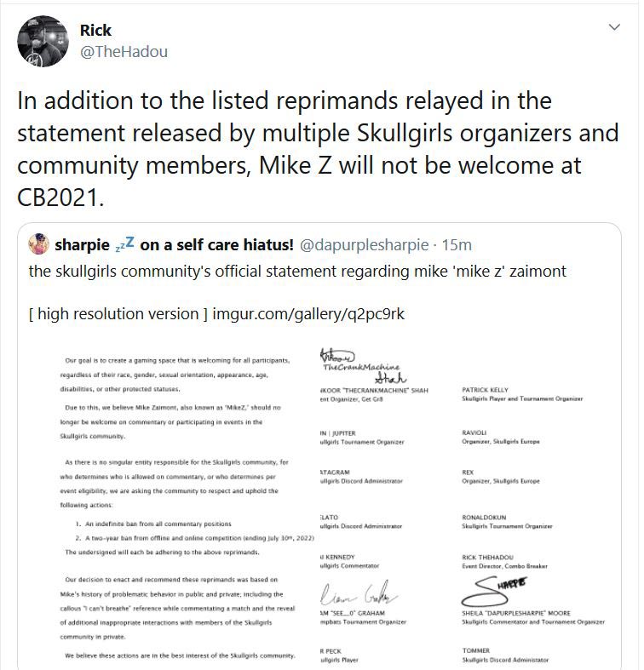Click Rick's profile avatar photo

(x=43, y=41)
